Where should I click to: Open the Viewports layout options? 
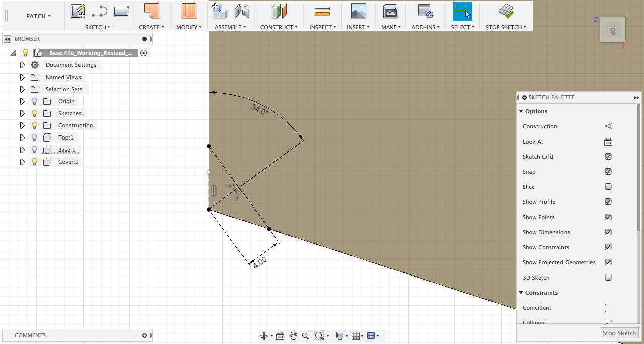pos(373,336)
